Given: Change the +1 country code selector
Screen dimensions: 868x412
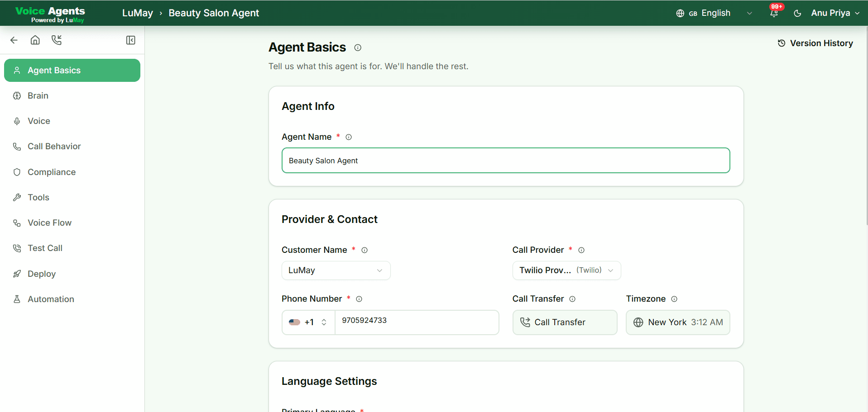Looking at the screenshot, I should click(x=308, y=322).
